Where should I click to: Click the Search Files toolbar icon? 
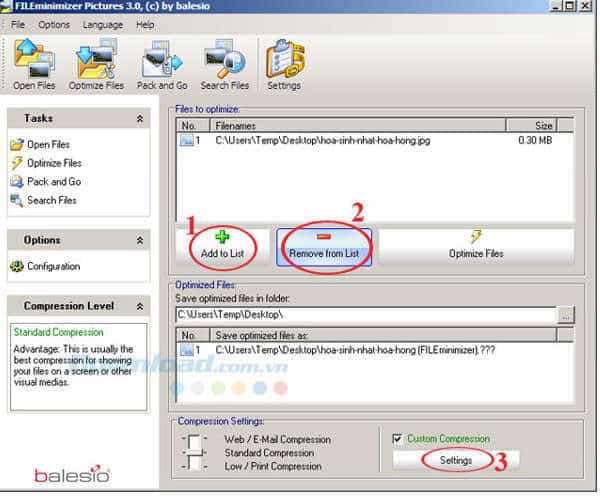pos(225,64)
